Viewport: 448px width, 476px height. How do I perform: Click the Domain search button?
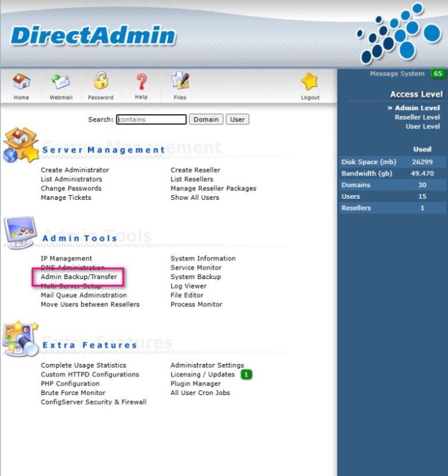coord(206,120)
